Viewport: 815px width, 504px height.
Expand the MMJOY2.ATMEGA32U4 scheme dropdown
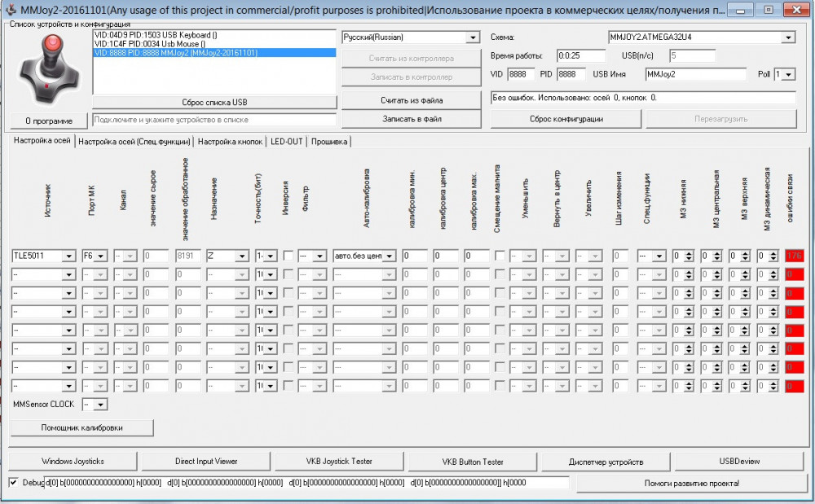787,37
